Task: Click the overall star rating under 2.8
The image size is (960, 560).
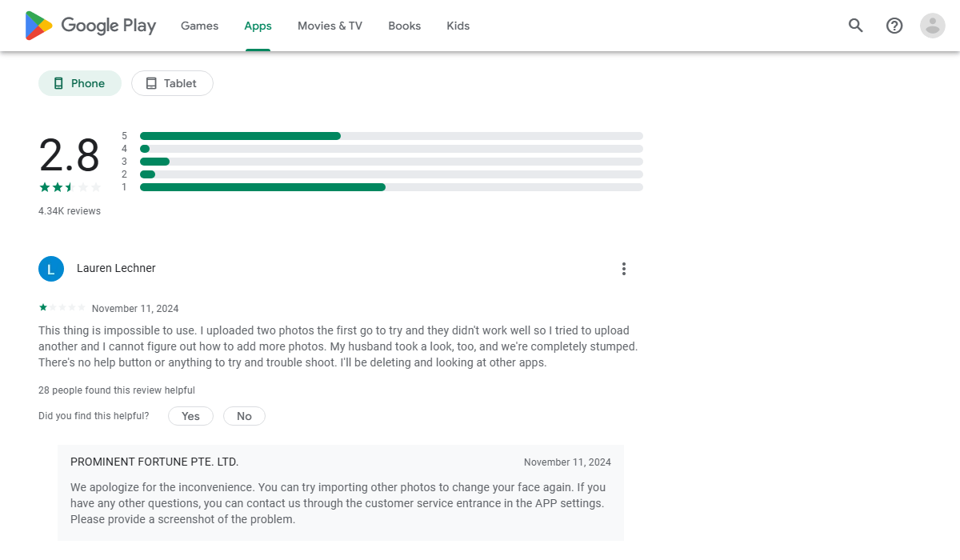Action: [x=70, y=187]
